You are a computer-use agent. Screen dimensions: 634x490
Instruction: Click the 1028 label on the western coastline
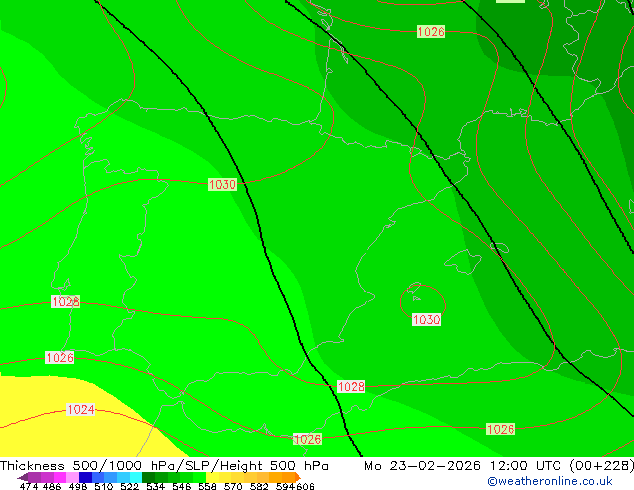pos(66,301)
